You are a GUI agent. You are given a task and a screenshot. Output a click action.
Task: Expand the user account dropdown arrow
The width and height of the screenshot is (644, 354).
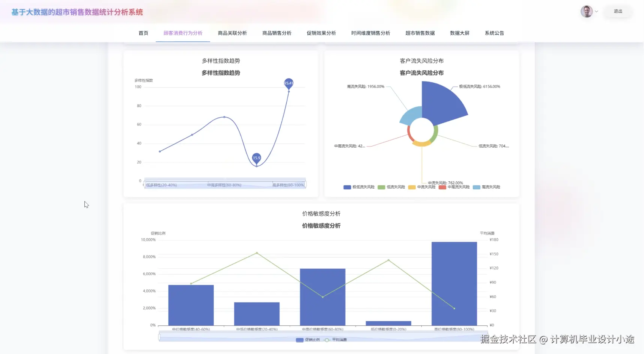click(596, 11)
